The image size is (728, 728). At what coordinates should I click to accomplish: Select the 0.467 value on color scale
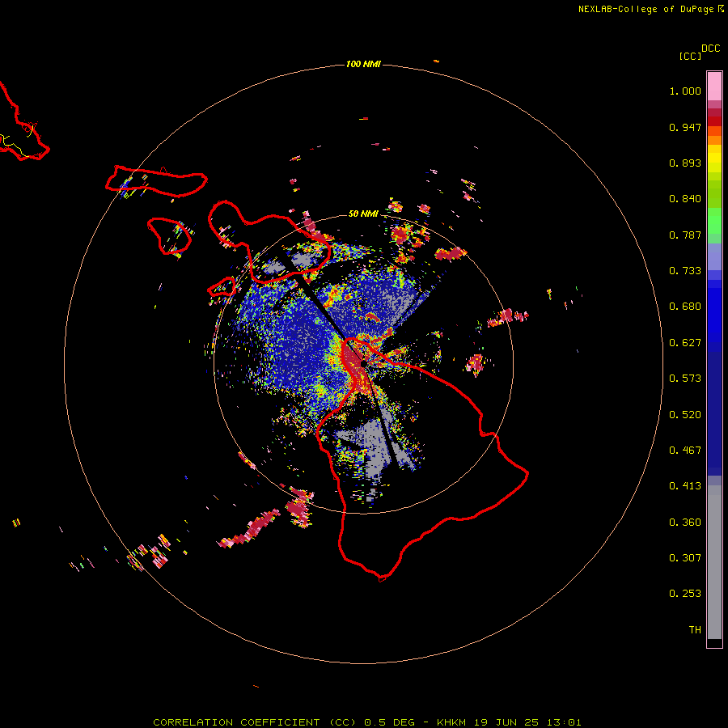(x=685, y=451)
